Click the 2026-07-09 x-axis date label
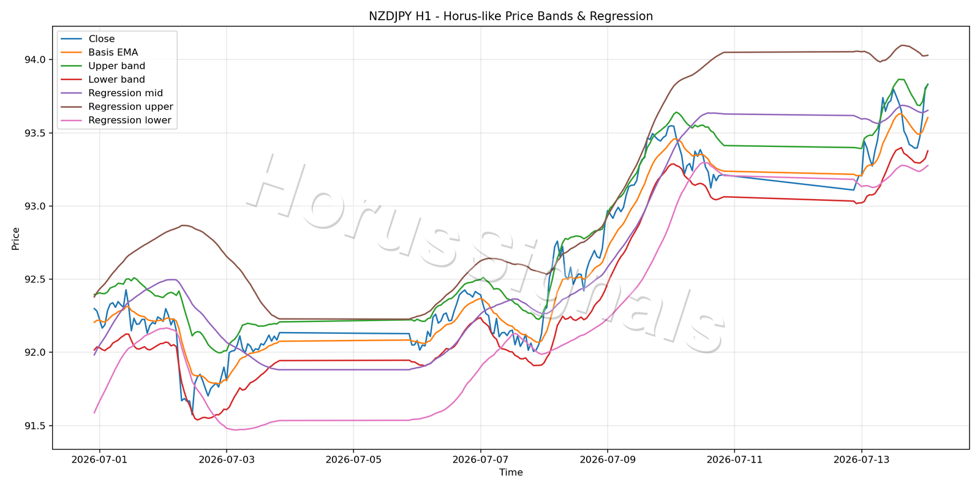The height and width of the screenshot is (490, 980). point(608,459)
